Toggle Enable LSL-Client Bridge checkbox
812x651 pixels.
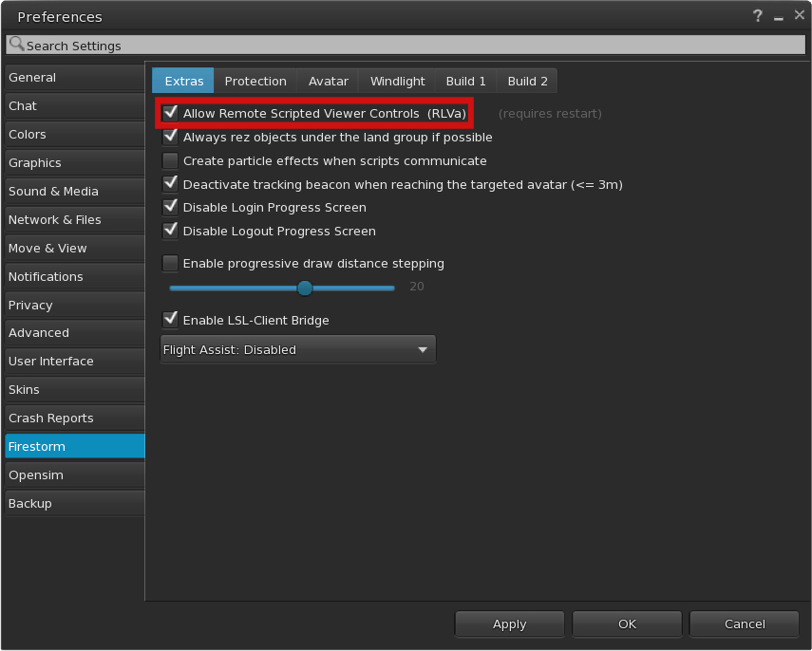point(171,320)
